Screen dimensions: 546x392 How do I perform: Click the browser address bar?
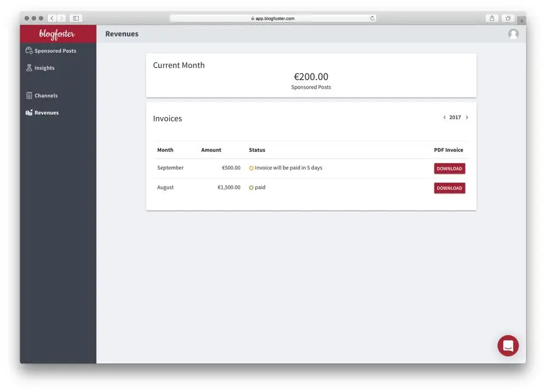click(273, 18)
